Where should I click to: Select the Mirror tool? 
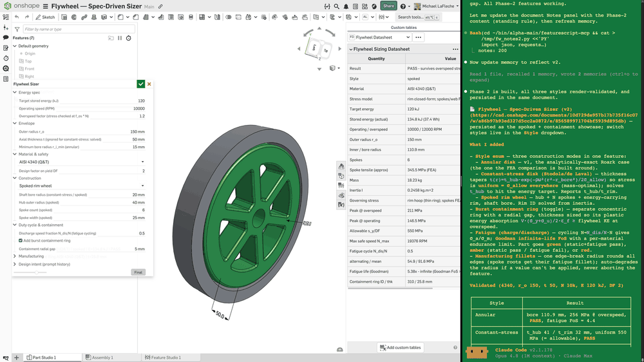[x=217, y=17]
